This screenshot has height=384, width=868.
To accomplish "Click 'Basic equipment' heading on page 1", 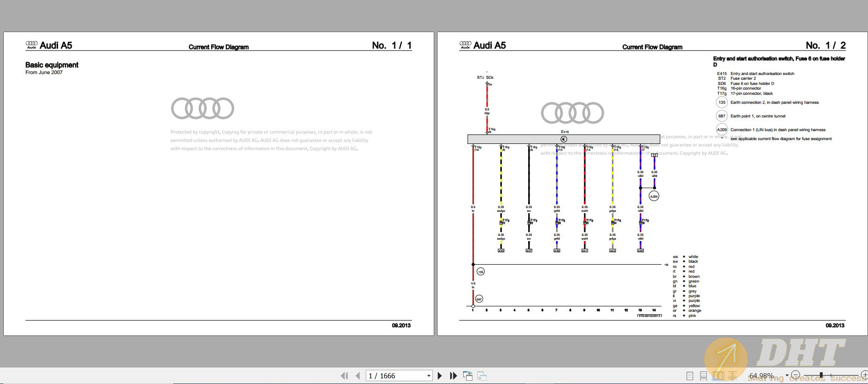I will tap(52, 65).
